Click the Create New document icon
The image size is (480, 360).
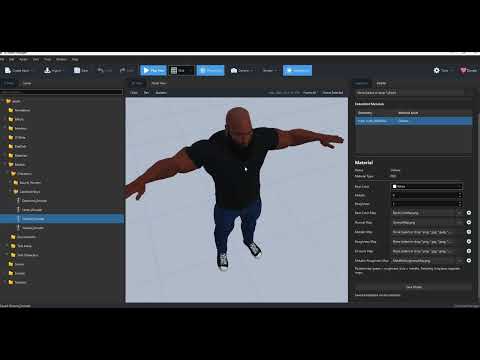tap(8, 70)
